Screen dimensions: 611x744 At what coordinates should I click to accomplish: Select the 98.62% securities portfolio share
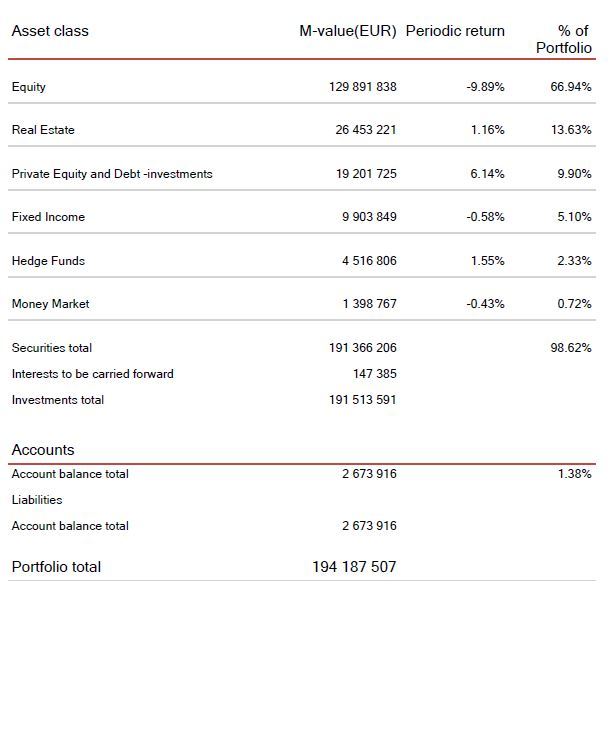(x=571, y=348)
